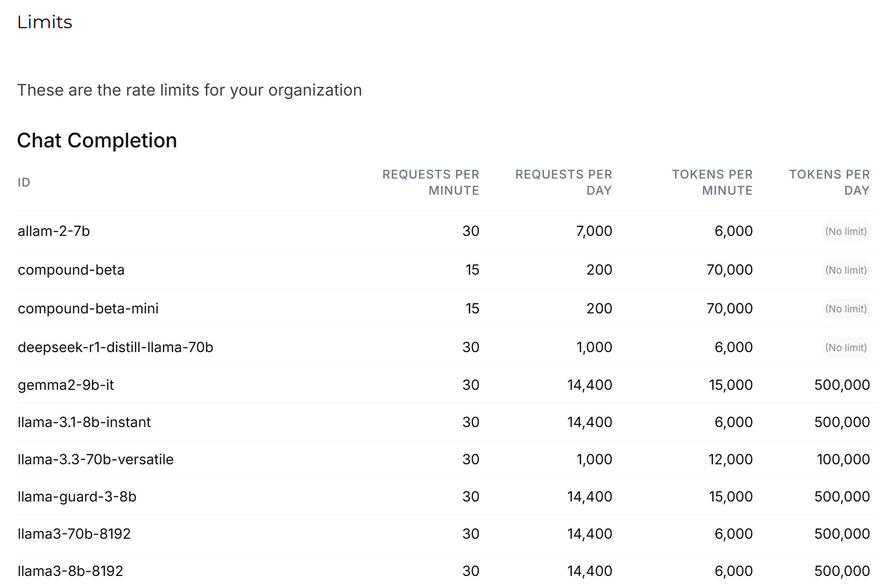The width and height of the screenshot is (885, 588).
Task: Click 30 requests per minute for allam-2-7b
Action: point(471,231)
